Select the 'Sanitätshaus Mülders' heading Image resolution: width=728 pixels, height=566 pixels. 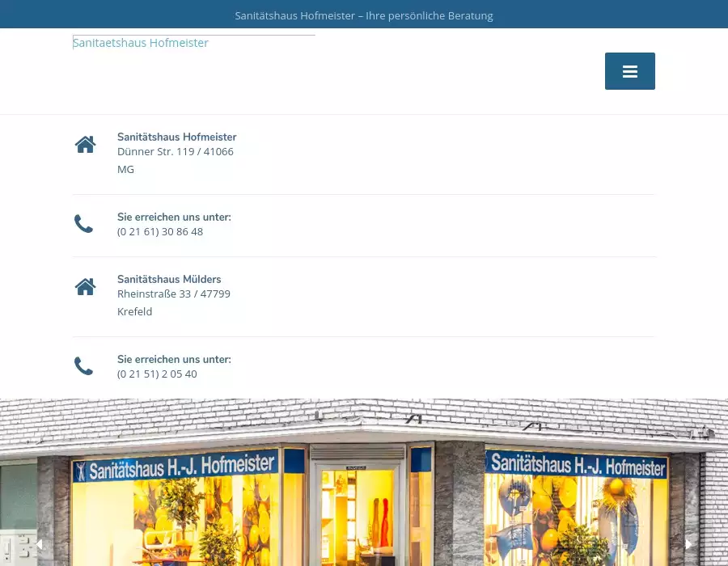169,280
